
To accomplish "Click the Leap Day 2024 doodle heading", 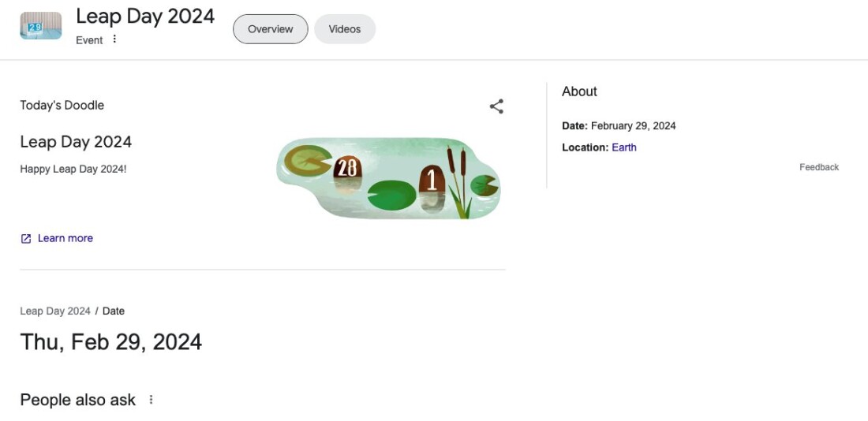I will click(x=76, y=142).
